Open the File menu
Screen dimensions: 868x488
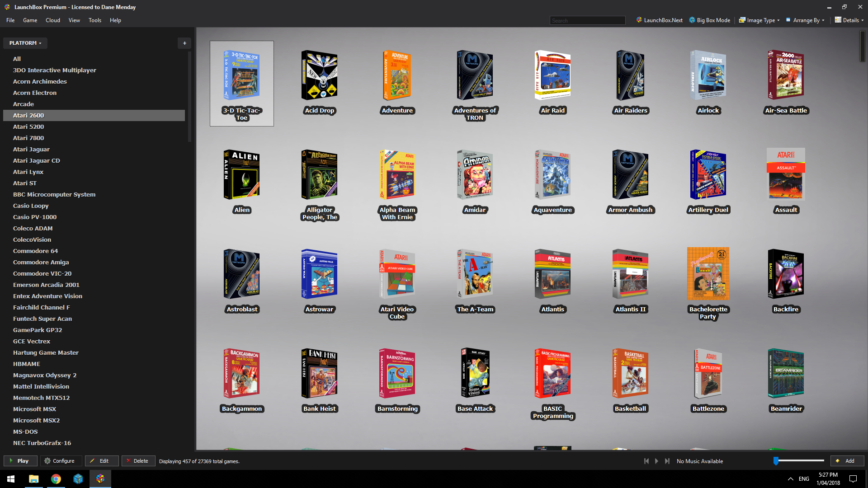pyautogui.click(x=10, y=20)
